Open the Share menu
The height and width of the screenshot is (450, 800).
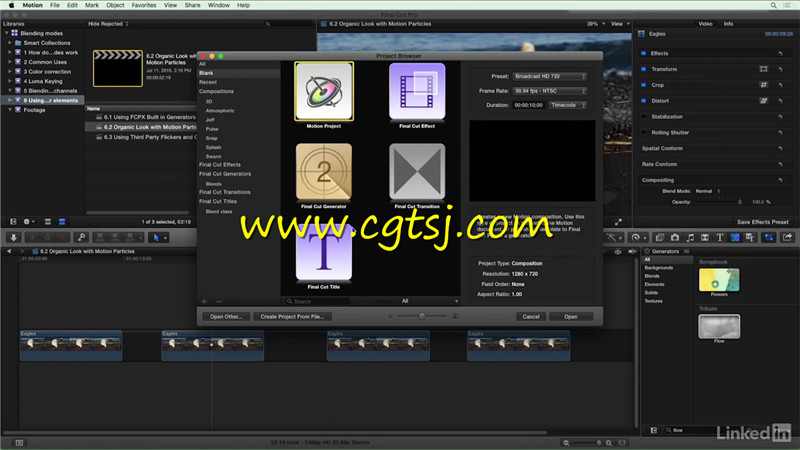192,5
